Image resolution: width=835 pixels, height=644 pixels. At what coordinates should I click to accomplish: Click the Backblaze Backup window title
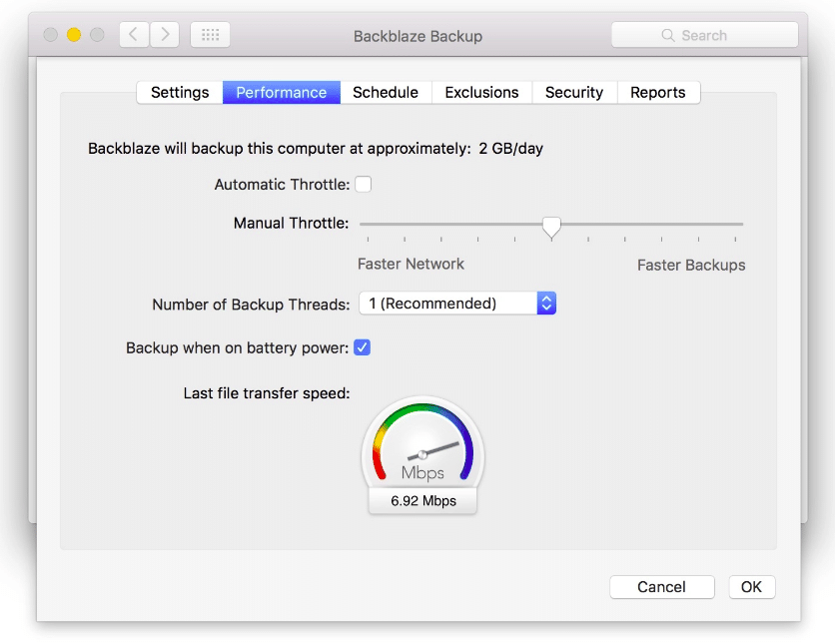pos(418,36)
